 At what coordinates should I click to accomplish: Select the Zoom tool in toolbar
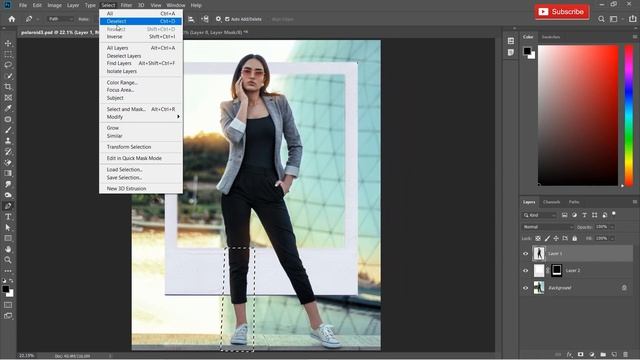pos(8,260)
